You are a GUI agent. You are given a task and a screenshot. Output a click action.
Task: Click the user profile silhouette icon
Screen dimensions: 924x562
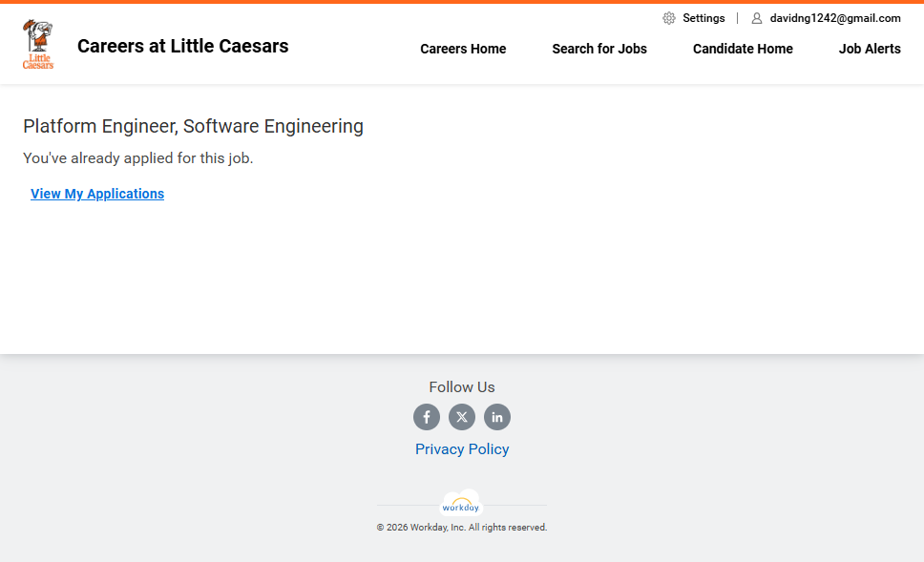(757, 18)
